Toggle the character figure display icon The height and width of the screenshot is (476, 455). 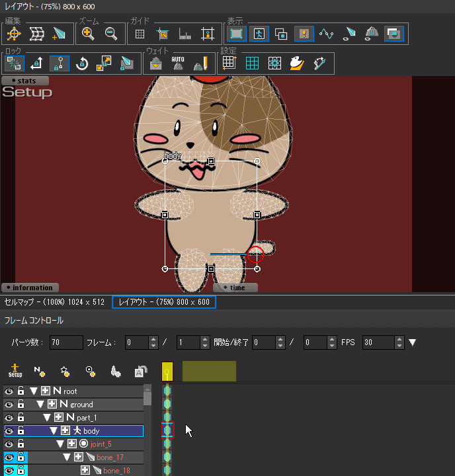[x=259, y=34]
